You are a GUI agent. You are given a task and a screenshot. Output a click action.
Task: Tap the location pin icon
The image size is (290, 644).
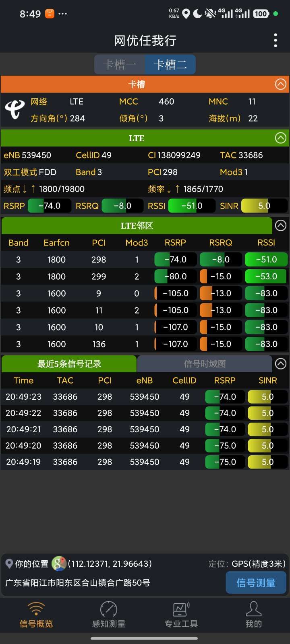(9, 563)
